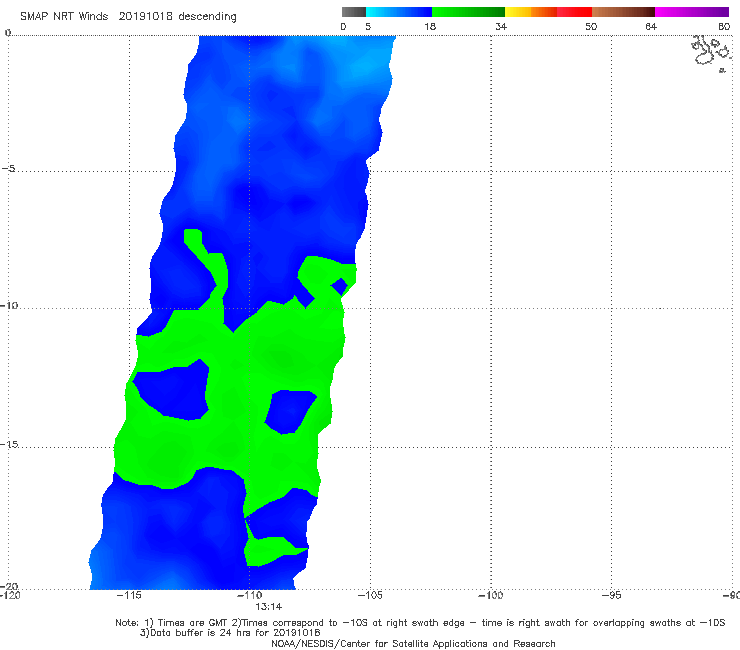Click the color bar label '34'
This screenshot has height=650, width=740.
[501, 27]
